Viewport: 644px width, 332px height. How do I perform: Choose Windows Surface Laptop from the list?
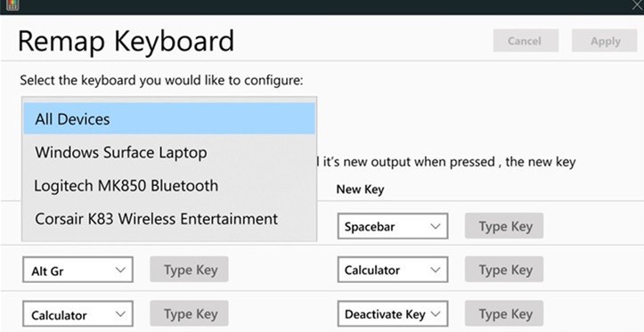coord(169,153)
